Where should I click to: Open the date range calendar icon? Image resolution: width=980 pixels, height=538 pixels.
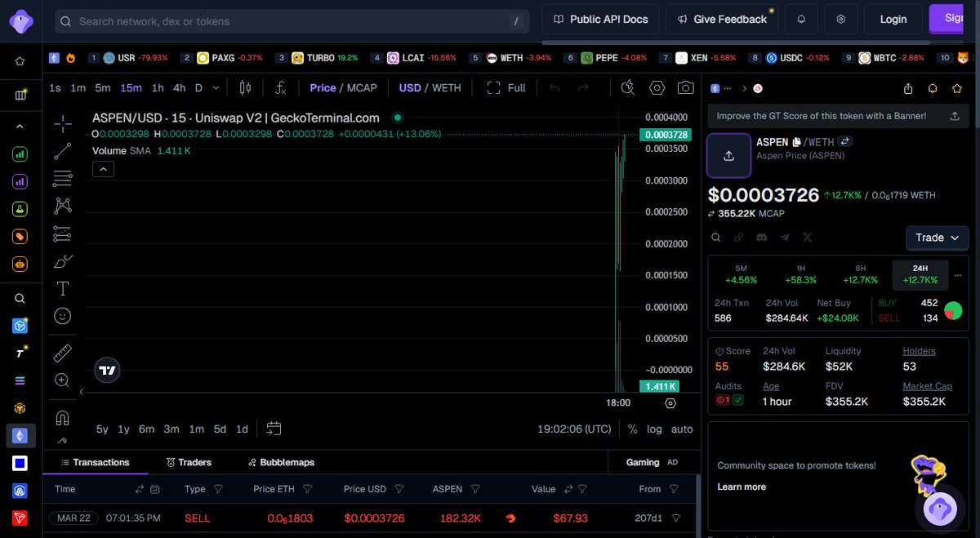274,429
